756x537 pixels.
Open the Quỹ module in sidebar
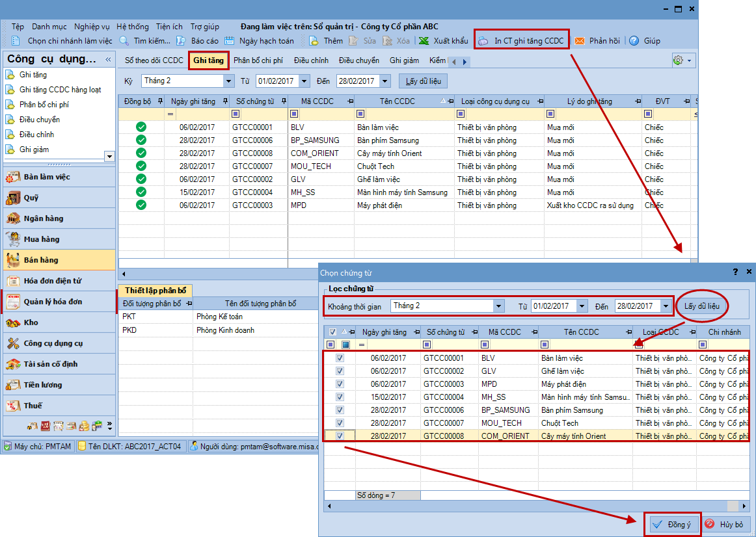tap(31, 198)
